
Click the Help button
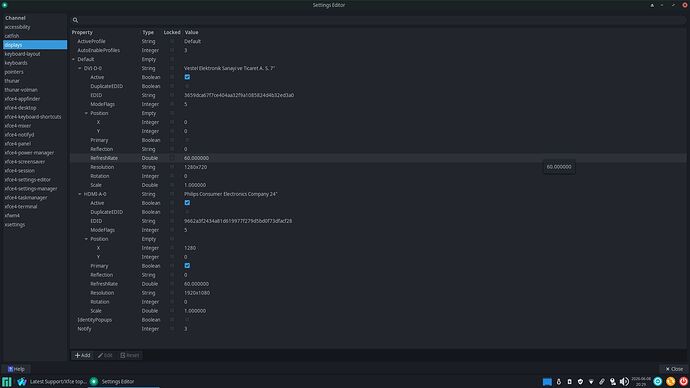[16, 369]
